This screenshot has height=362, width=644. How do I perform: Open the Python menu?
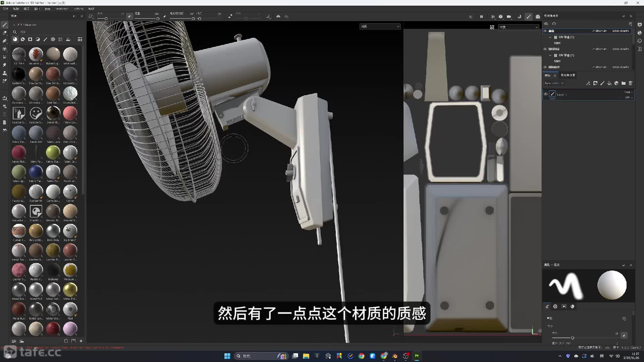click(78, 9)
